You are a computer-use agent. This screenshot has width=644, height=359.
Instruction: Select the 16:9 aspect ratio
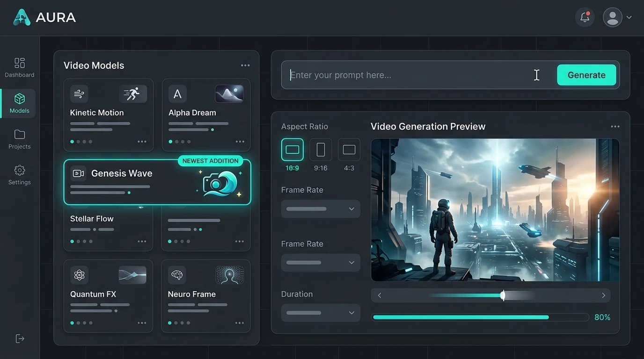292,149
